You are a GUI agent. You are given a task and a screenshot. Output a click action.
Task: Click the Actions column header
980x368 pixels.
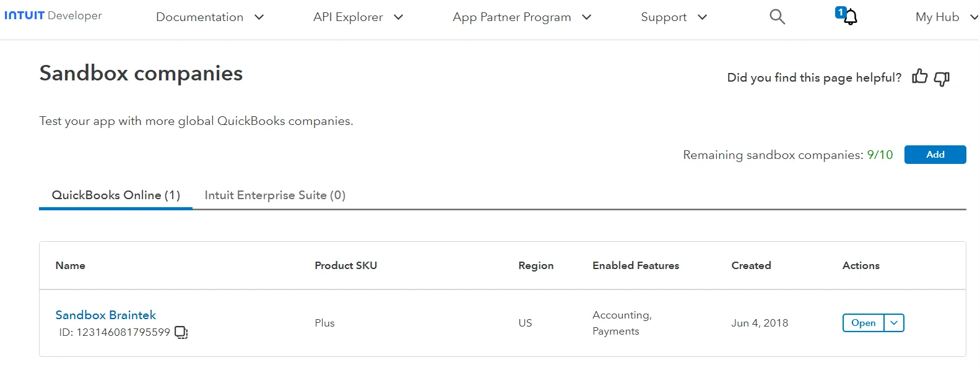click(x=861, y=265)
